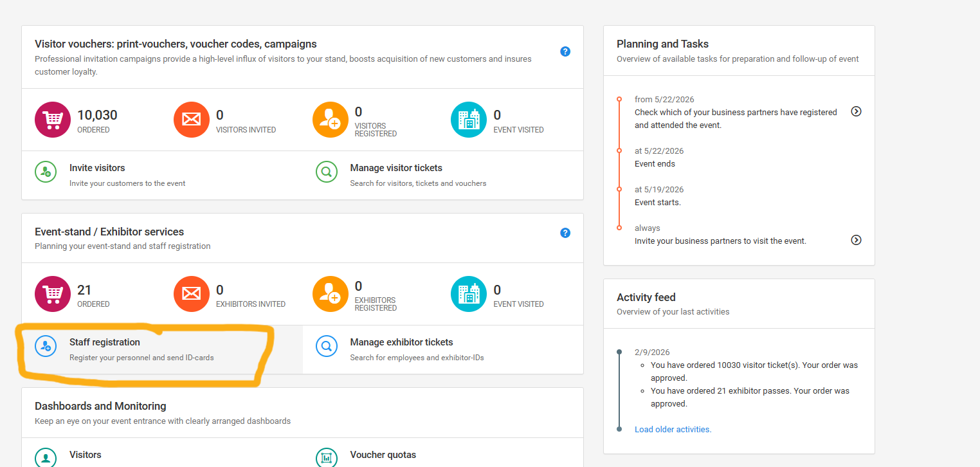Open Invite visitors link
980x467 pixels.
coord(97,168)
